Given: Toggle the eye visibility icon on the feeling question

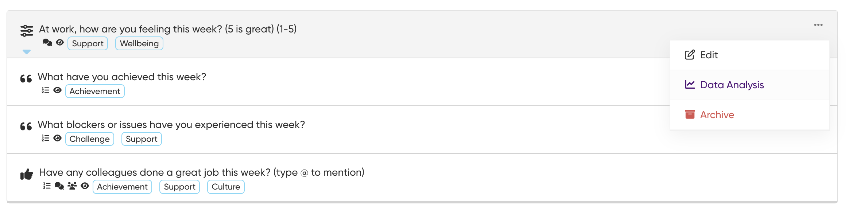Looking at the screenshot, I should [60, 43].
